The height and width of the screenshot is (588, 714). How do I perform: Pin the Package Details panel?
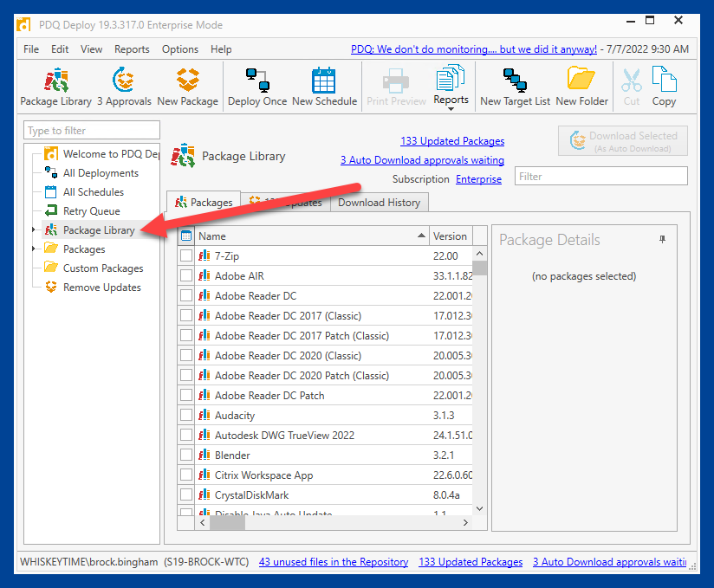[x=662, y=239]
